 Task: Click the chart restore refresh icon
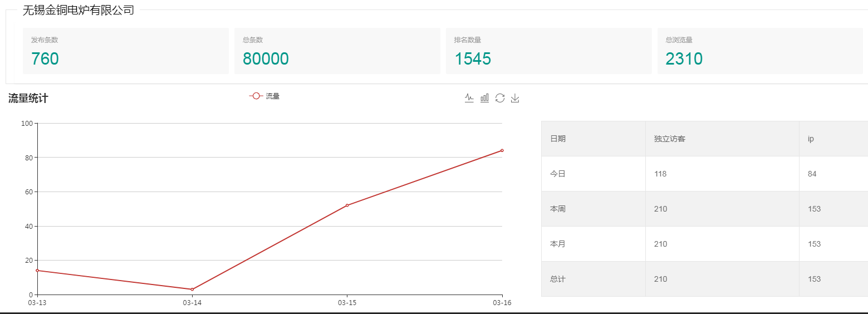[500, 98]
